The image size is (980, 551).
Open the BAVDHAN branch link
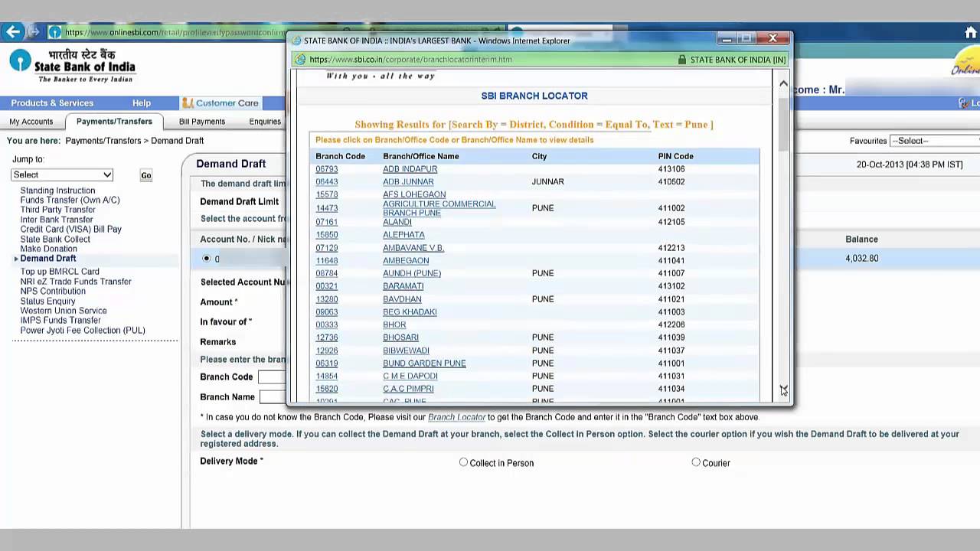pyautogui.click(x=402, y=299)
